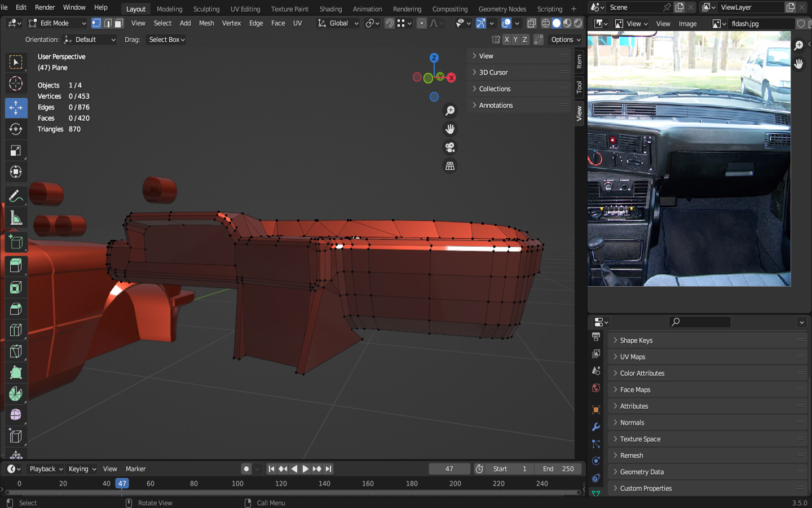Screen dimensions: 812x508
Task: Select the Bevel tool
Action: (16, 309)
